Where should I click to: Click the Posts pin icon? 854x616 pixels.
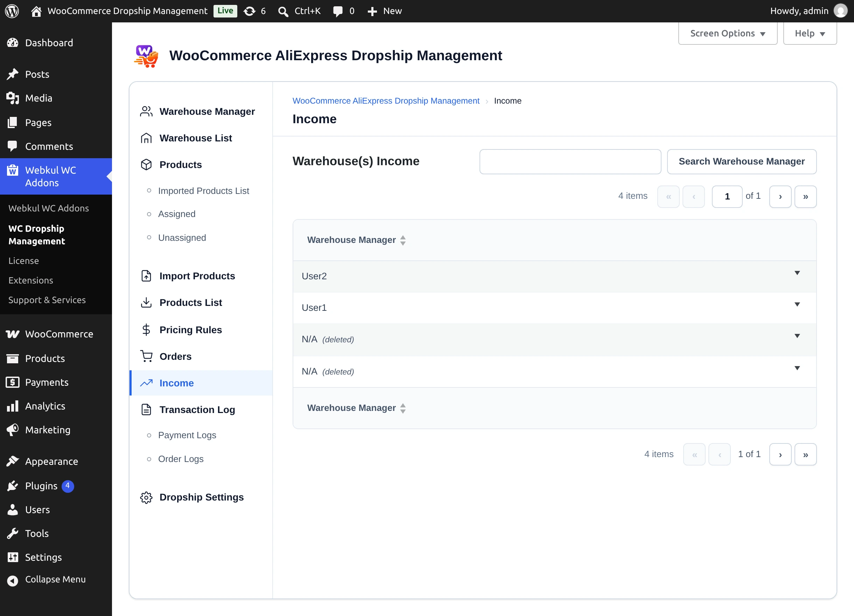tap(13, 74)
